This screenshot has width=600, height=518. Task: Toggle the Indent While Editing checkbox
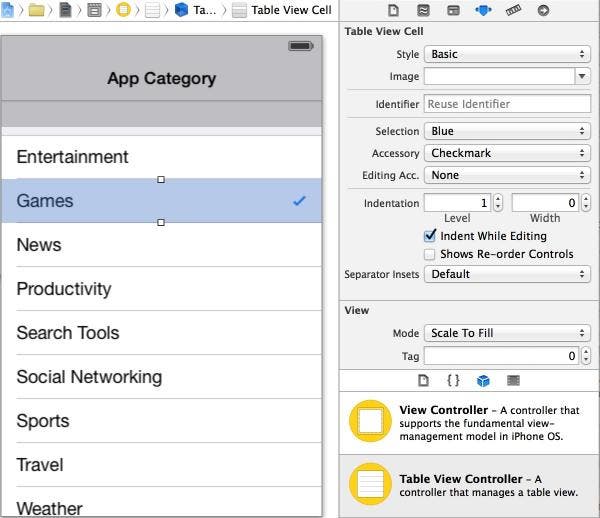430,236
